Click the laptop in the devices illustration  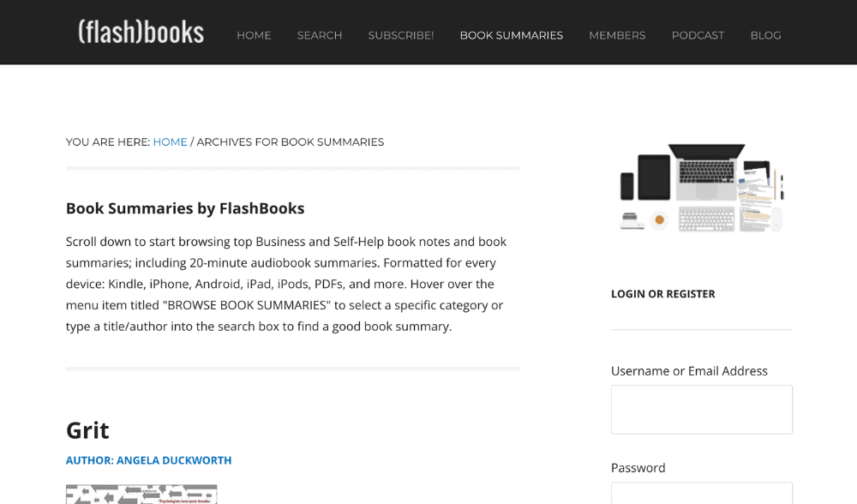[705, 168]
